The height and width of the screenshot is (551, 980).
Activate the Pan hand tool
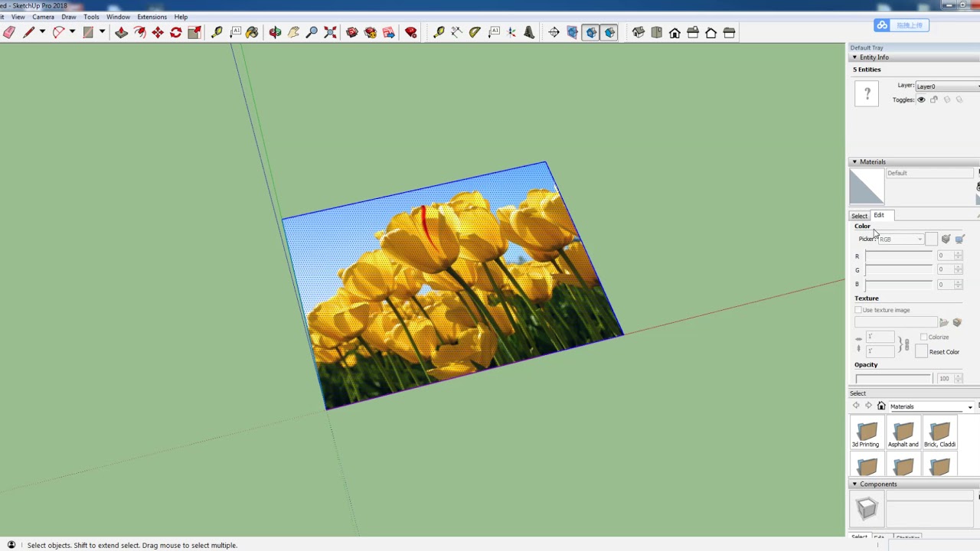pos(293,32)
